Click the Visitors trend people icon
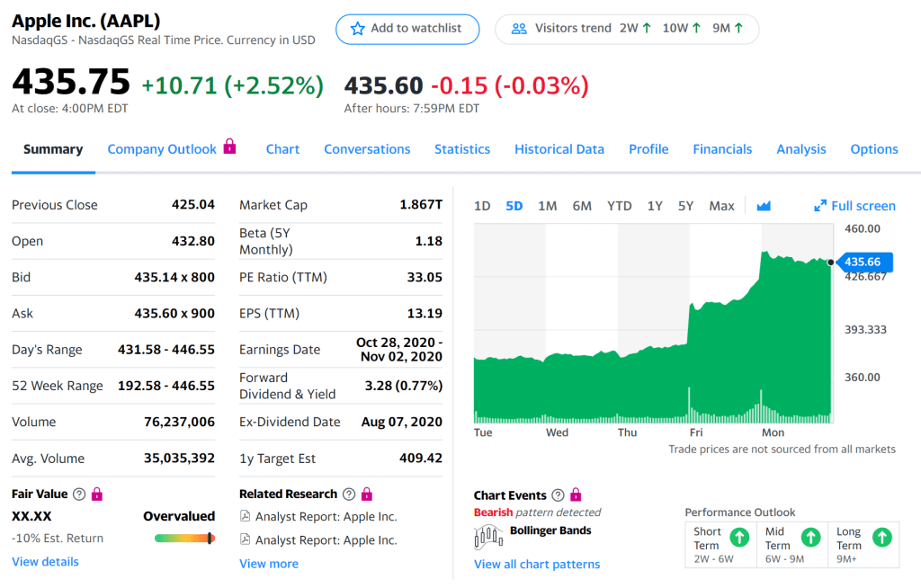The height and width of the screenshot is (588, 921). click(x=519, y=29)
